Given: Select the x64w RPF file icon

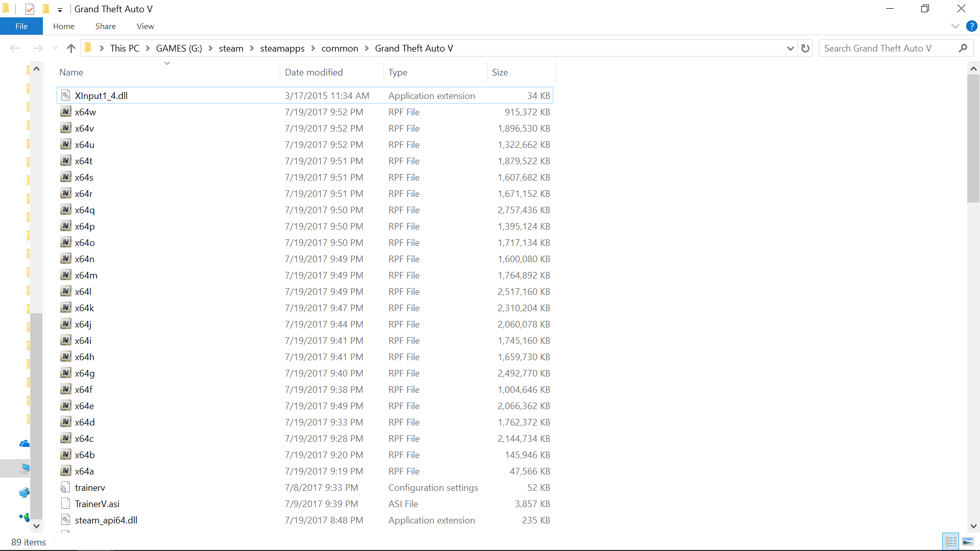Looking at the screenshot, I should pyautogui.click(x=66, y=112).
